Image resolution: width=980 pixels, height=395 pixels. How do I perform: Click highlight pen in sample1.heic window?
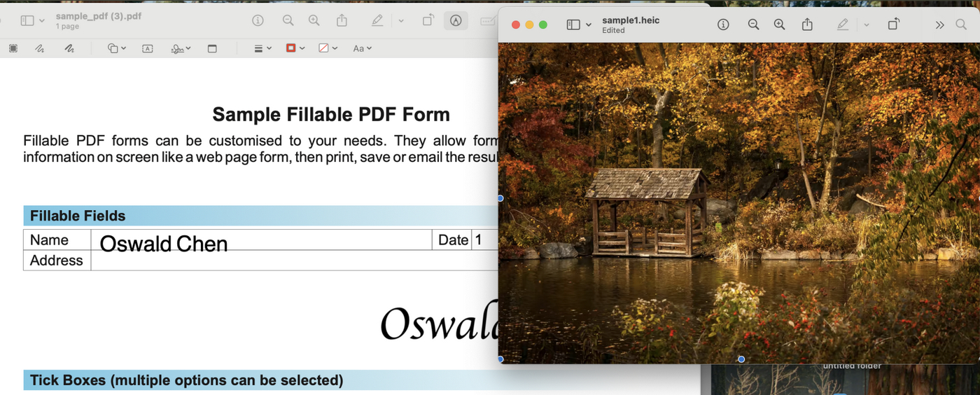coord(843,25)
